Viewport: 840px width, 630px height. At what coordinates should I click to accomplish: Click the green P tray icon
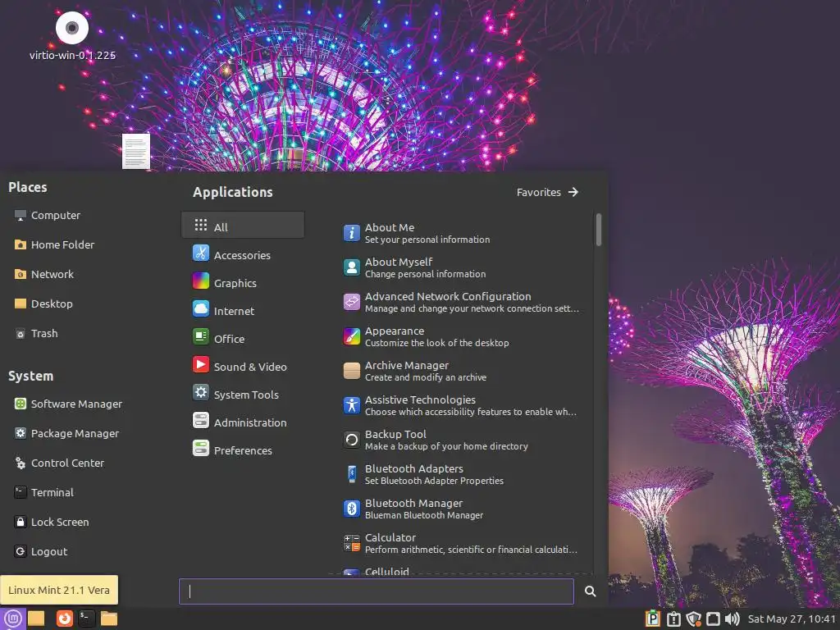point(652,619)
